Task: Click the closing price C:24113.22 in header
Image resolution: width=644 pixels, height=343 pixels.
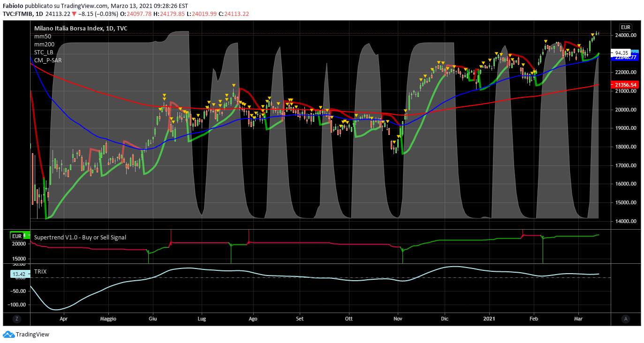Action: pos(233,14)
